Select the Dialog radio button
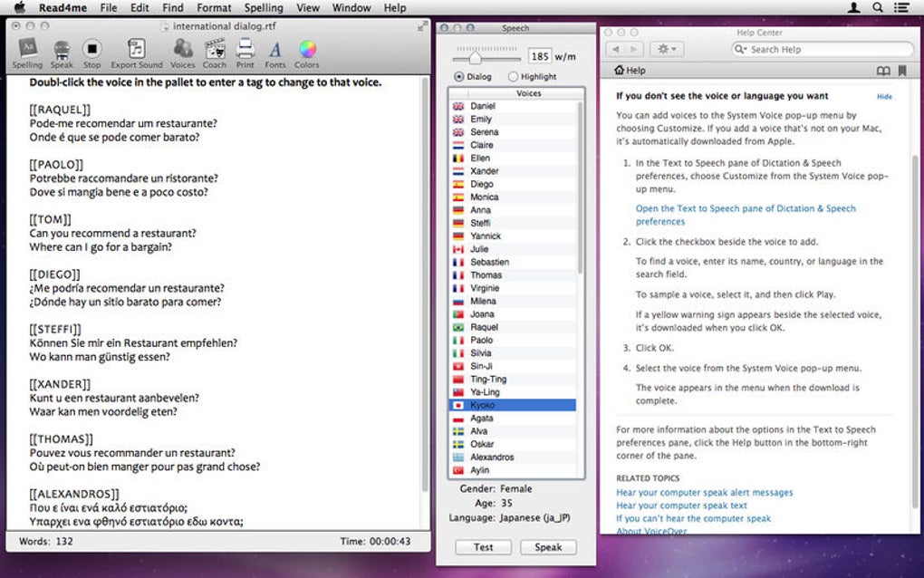Image resolution: width=924 pixels, height=578 pixels. tap(459, 77)
